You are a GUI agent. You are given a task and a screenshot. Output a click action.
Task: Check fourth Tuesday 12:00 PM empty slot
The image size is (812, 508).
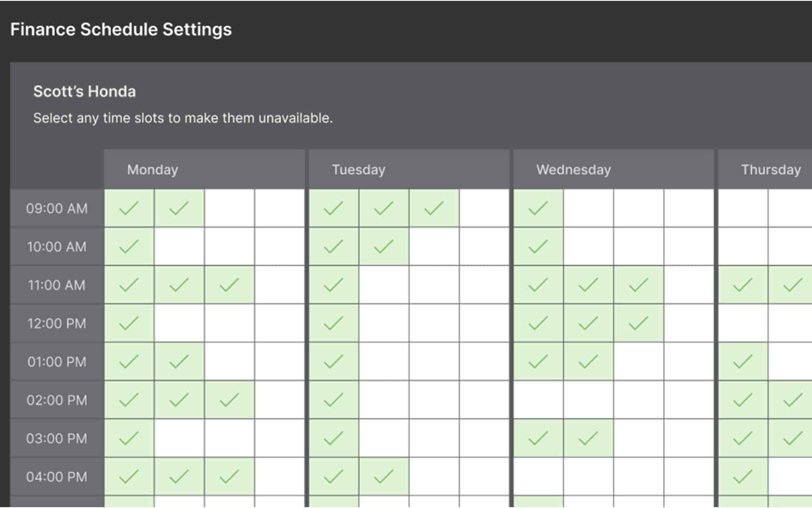click(x=484, y=323)
